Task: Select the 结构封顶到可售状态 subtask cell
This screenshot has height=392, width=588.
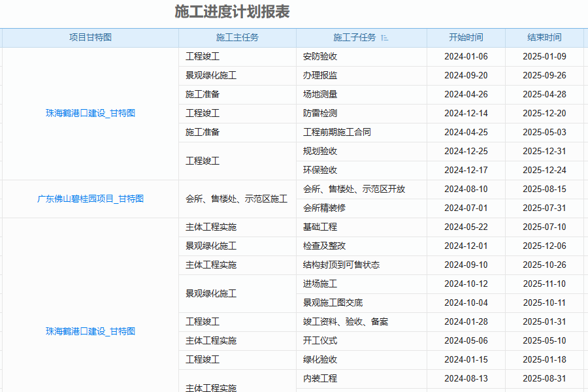Action: (x=361, y=265)
